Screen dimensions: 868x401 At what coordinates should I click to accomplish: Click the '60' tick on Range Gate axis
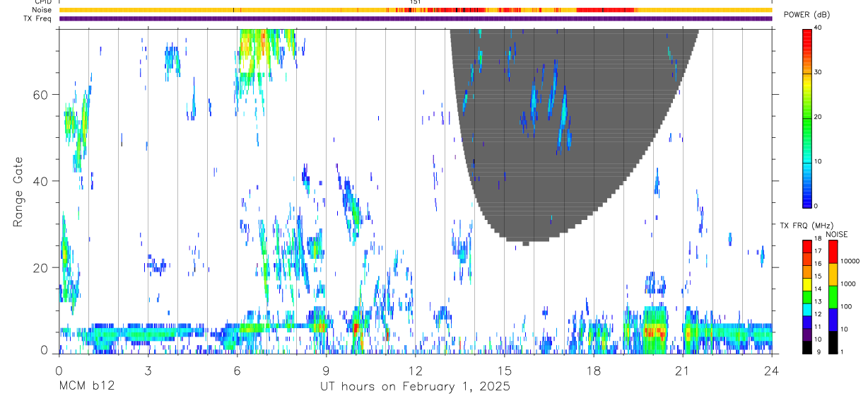[x=42, y=95]
